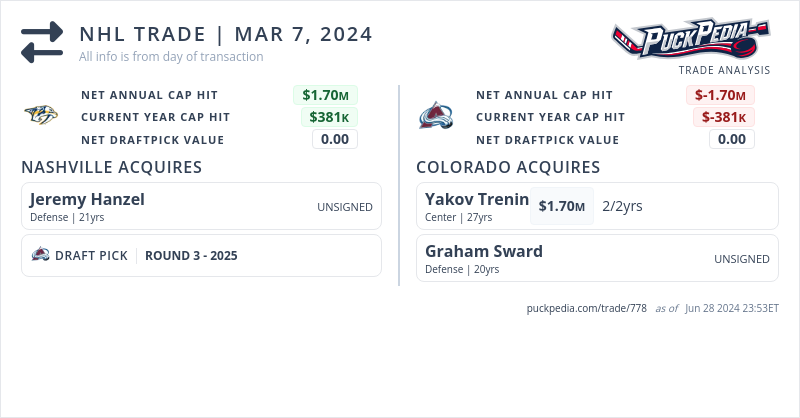Screen dimensions: 800x418
Task: Click Yakov Trenin's $1.70M cap hit box
Action: (561, 206)
